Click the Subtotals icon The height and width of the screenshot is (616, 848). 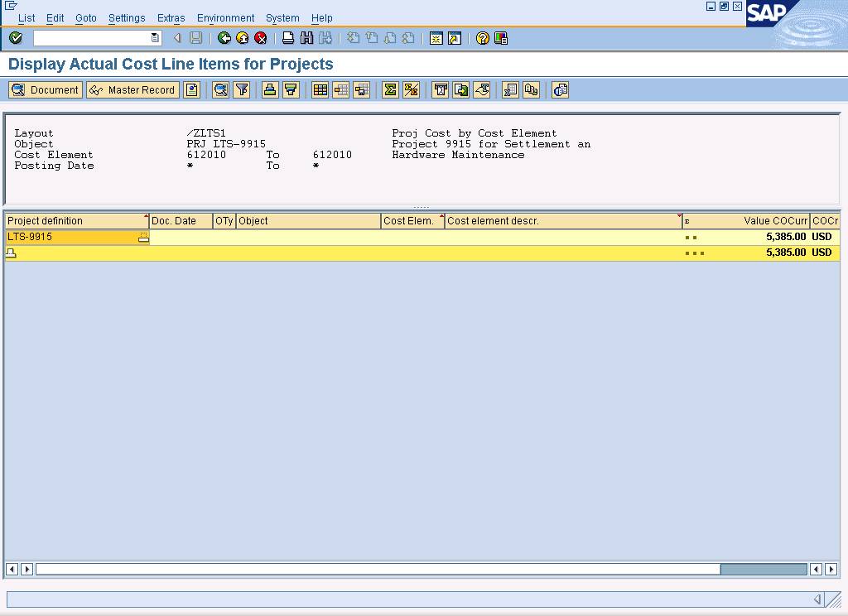click(411, 89)
